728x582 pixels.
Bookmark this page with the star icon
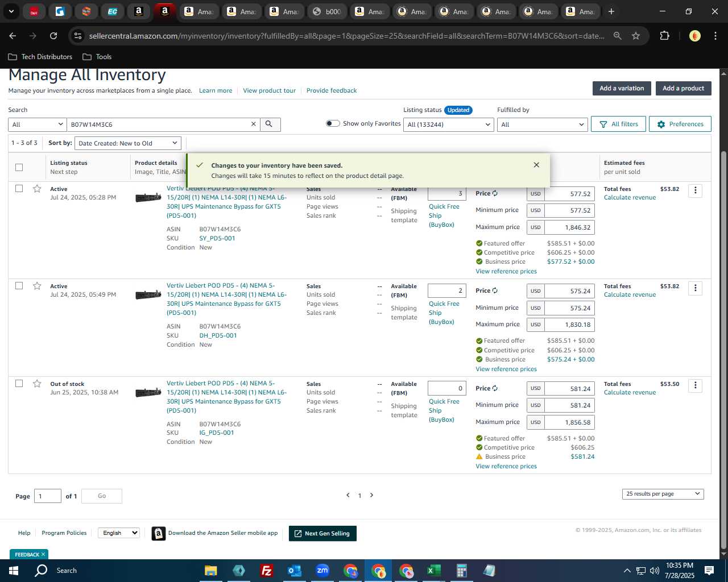click(x=636, y=36)
